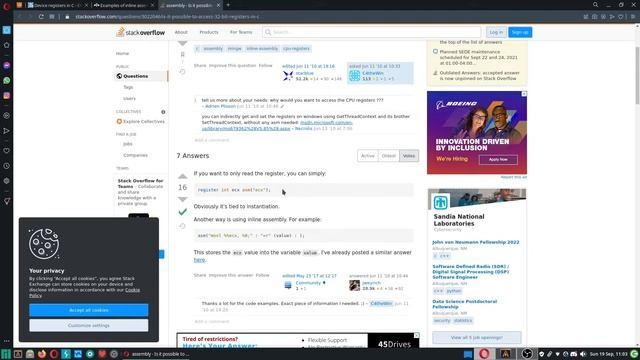Open the sidebar history clock icon
640x360 pixels.
pyautogui.click(x=7, y=166)
